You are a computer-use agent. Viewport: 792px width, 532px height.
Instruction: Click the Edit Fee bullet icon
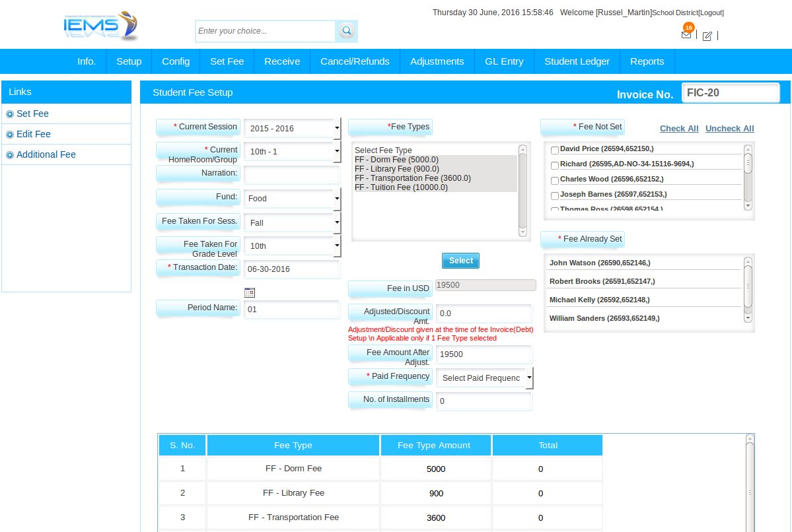pyautogui.click(x=10, y=135)
